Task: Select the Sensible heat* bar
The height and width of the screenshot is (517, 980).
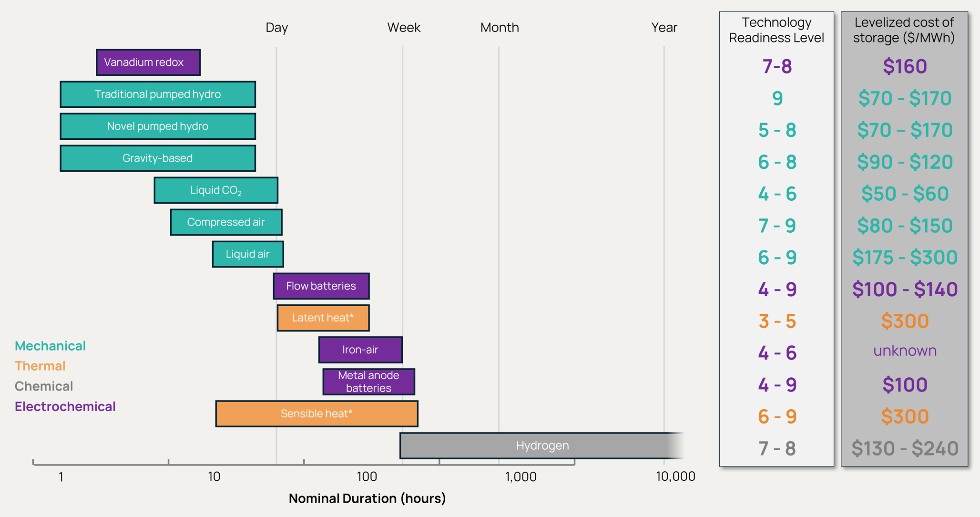Action: coord(317,414)
